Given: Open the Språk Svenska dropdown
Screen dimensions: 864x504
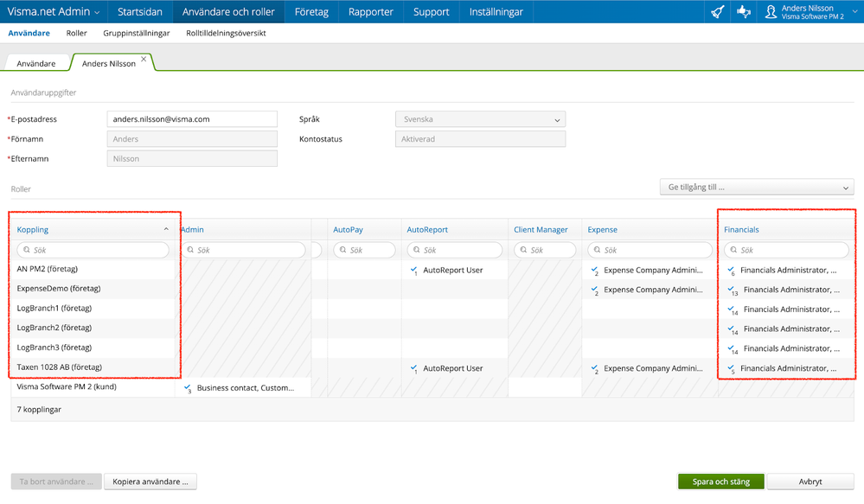Looking at the screenshot, I should coord(481,119).
